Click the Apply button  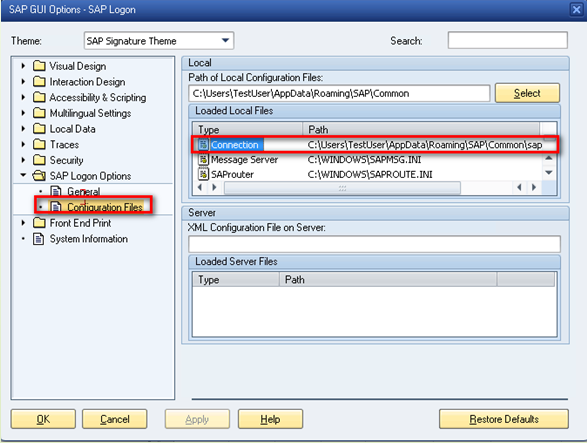pyautogui.click(x=197, y=419)
